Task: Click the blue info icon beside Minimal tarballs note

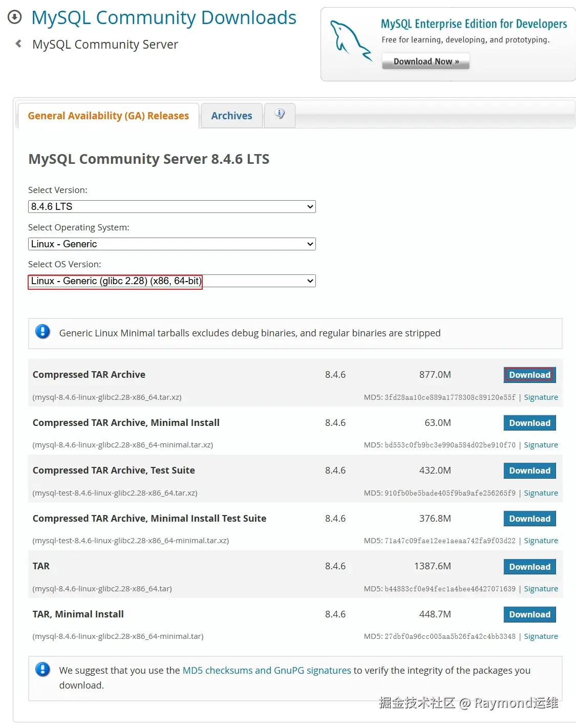Action: 42,332
